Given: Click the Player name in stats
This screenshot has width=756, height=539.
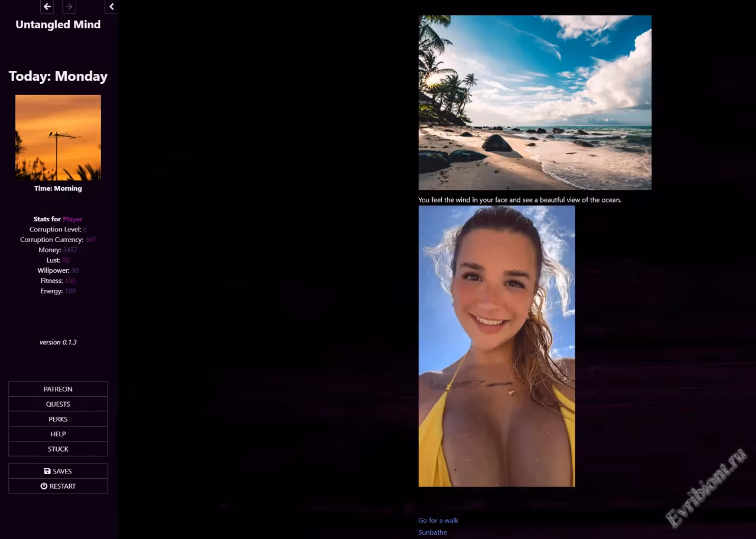Looking at the screenshot, I should (x=73, y=219).
